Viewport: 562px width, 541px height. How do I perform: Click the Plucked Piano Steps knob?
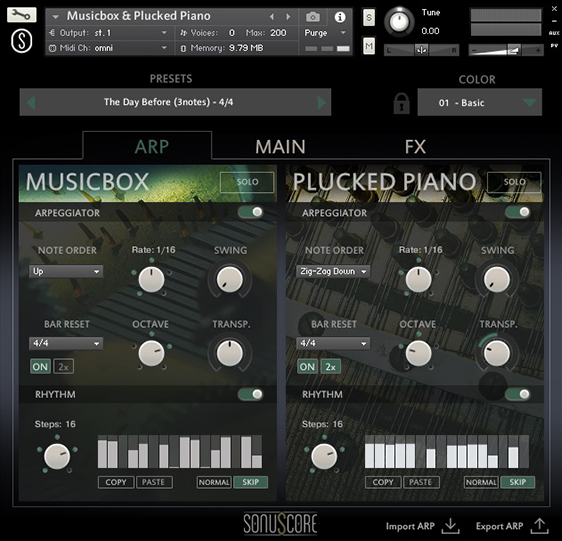click(324, 456)
